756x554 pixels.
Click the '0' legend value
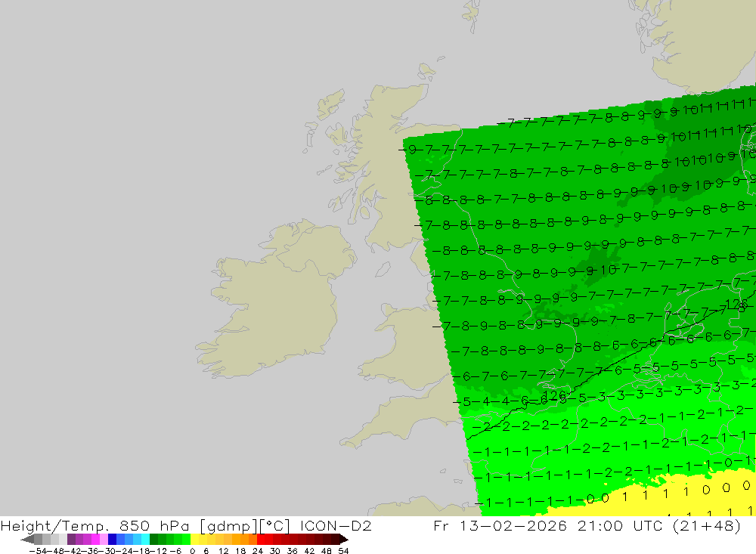(x=192, y=551)
